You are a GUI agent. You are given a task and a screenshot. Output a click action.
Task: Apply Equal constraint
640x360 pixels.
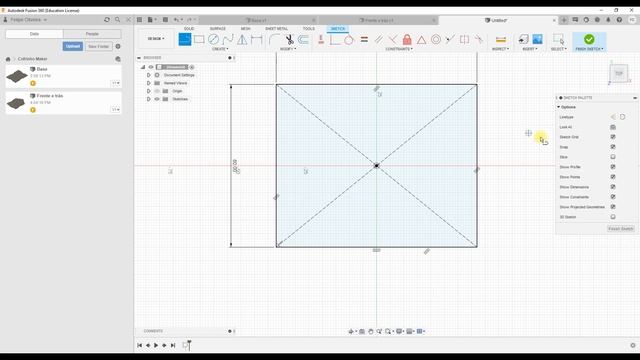coord(364,40)
